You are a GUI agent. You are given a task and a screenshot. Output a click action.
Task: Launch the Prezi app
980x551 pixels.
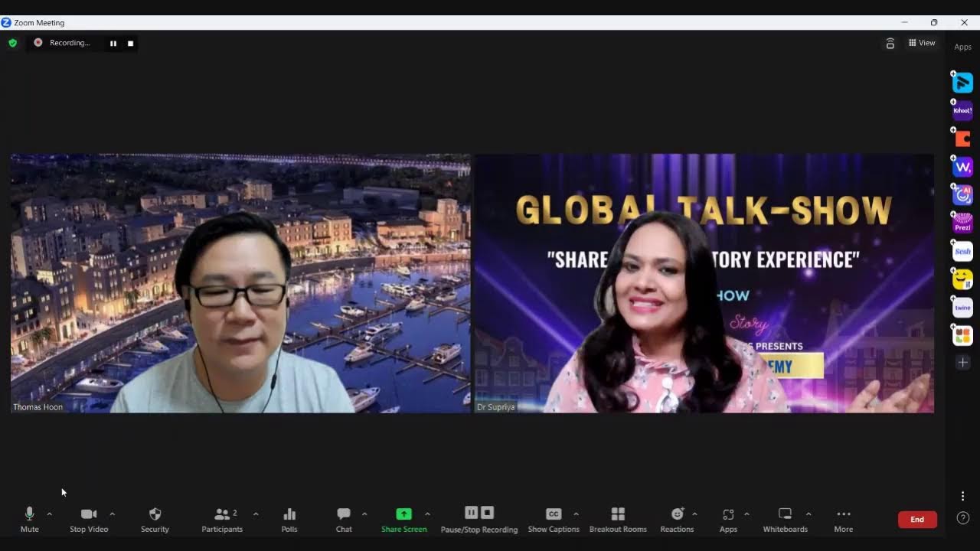[x=962, y=223]
